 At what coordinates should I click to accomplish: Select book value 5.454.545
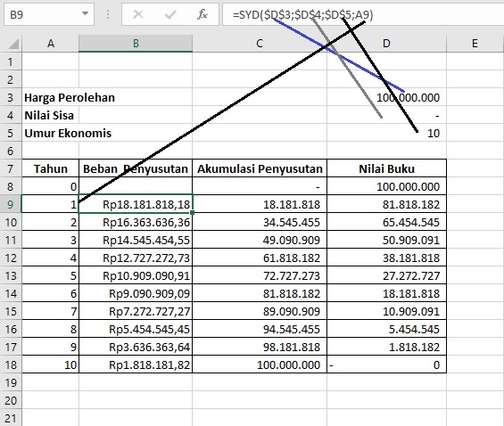pos(386,329)
